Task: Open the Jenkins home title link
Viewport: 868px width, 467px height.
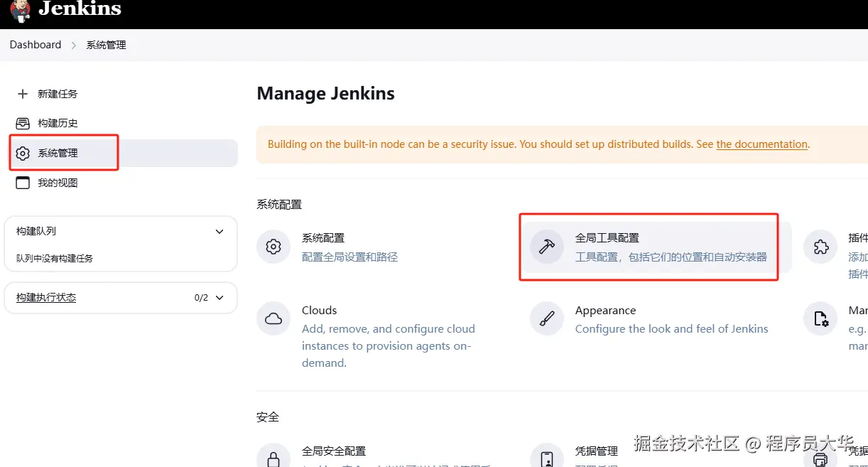Action: pyautogui.click(x=80, y=9)
